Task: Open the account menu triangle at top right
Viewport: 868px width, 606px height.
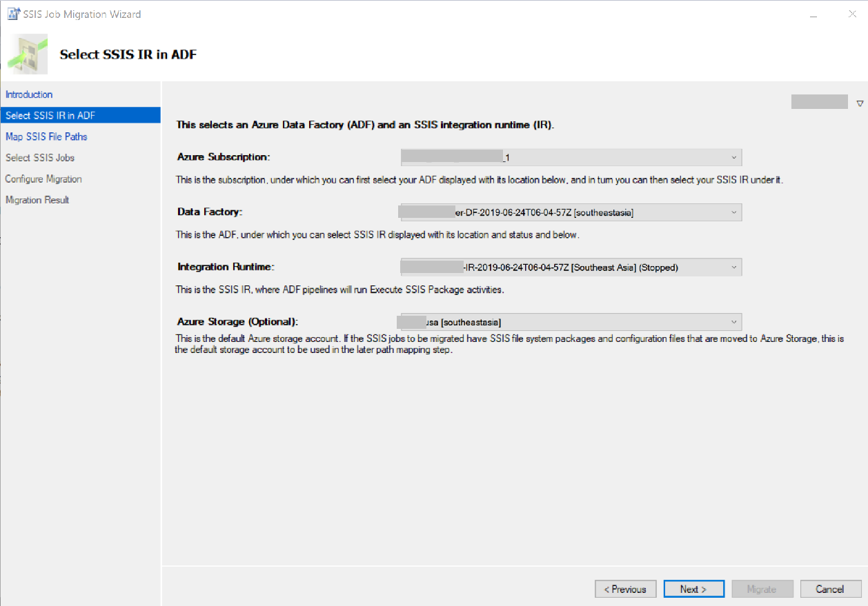Action: pos(860,103)
